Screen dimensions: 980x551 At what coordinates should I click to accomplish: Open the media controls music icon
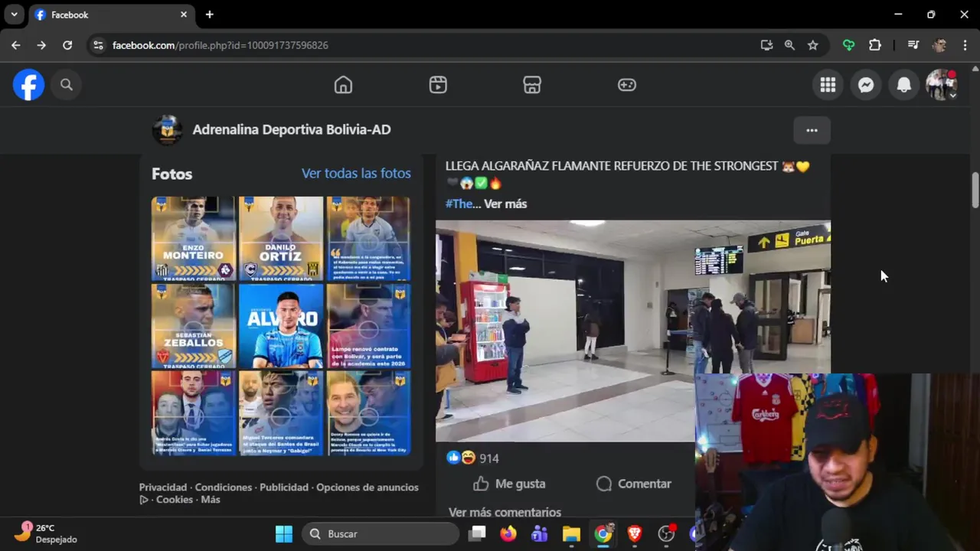pyautogui.click(x=913, y=45)
